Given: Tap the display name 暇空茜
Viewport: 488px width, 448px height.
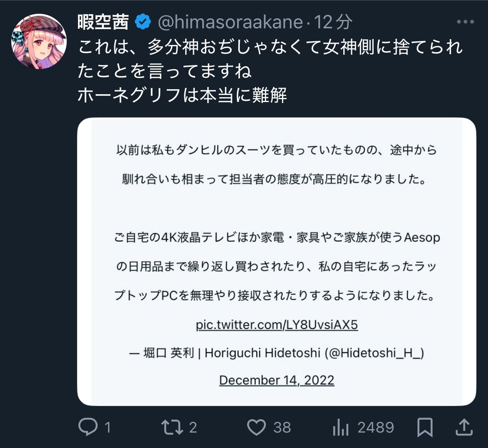Looking at the screenshot, I should click(x=103, y=22).
